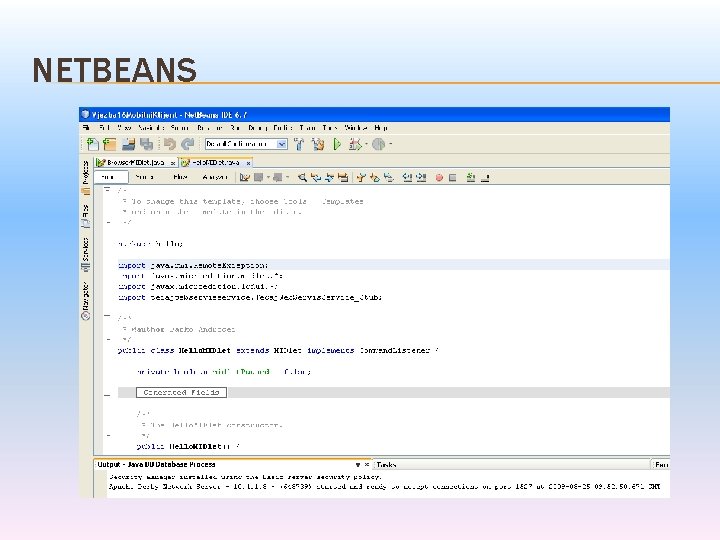
Task: Open the Run menu
Action: click(x=236, y=128)
